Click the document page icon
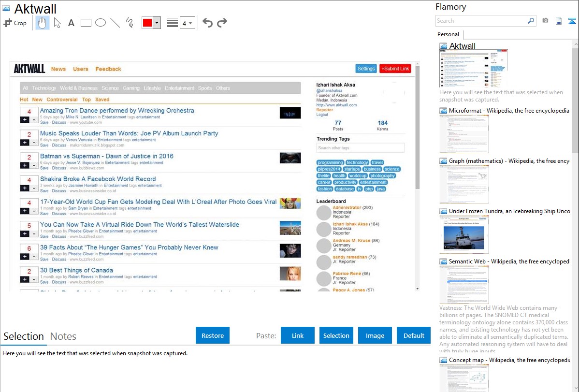The image size is (579, 392). 559,21
